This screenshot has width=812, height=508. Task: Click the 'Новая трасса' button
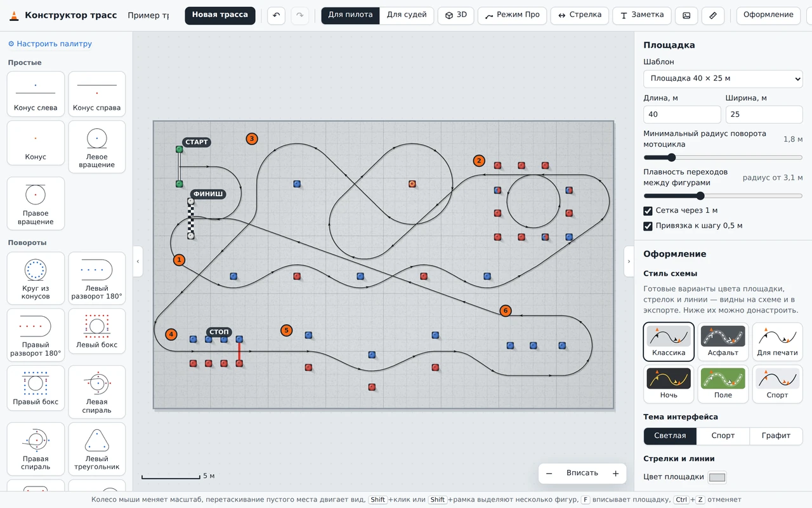pos(220,16)
